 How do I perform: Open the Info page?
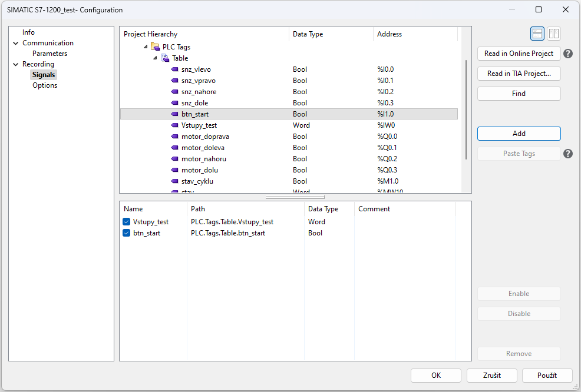pyautogui.click(x=28, y=32)
